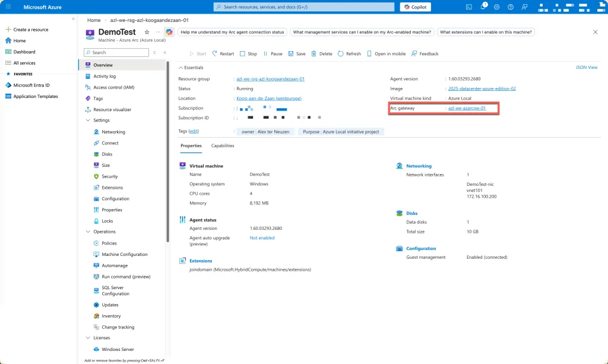
Task: Collapse the Settings group in sidebar
Action: (x=88, y=121)
